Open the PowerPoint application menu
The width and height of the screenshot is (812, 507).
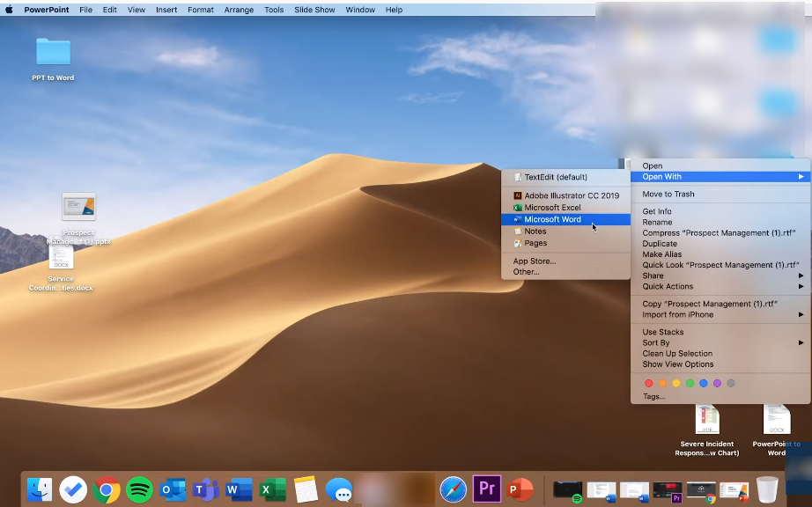pos(46,10)
